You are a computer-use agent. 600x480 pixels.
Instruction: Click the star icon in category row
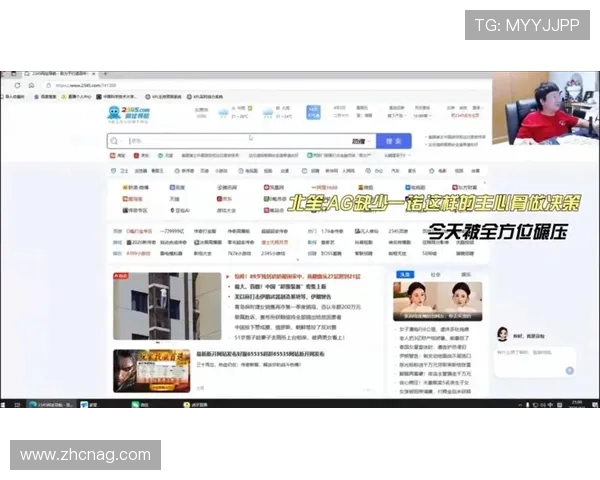click(432, 171)
